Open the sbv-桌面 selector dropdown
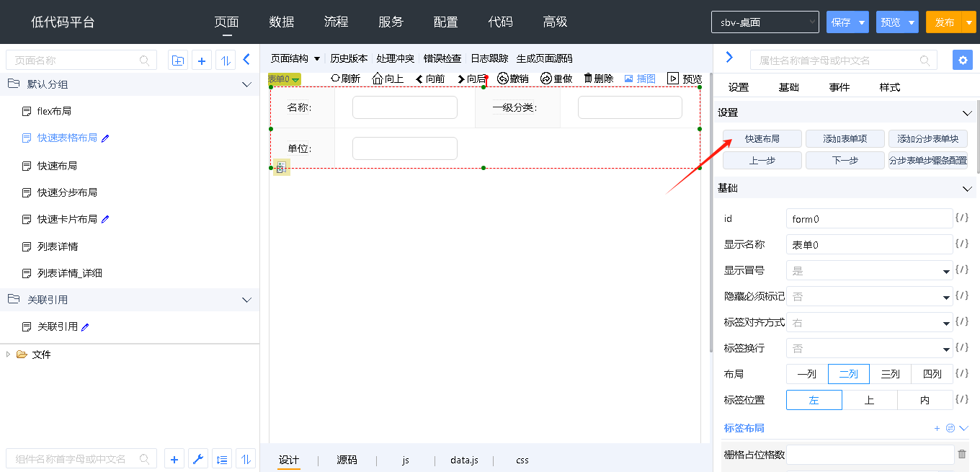This screenshot has width=980, height=472. click(765, 22)
